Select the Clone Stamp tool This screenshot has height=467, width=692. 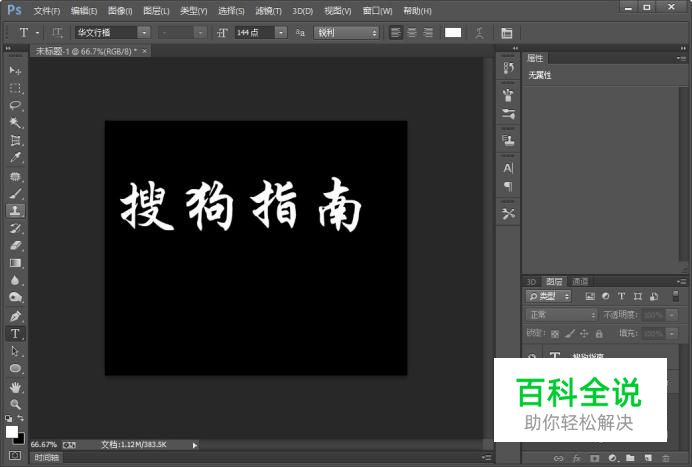(15, 211)
